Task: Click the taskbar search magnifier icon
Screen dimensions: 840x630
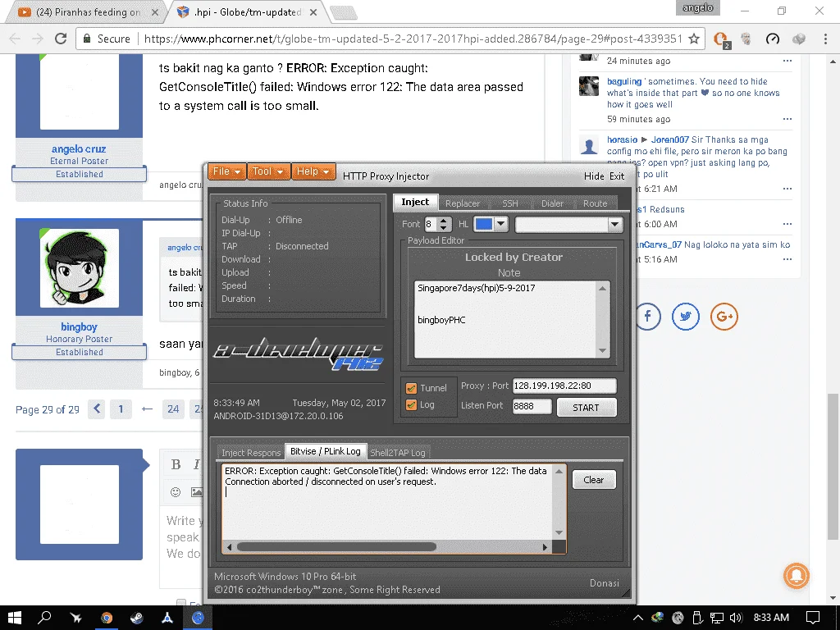Action: pyautogui.click(x=45, y=618)
